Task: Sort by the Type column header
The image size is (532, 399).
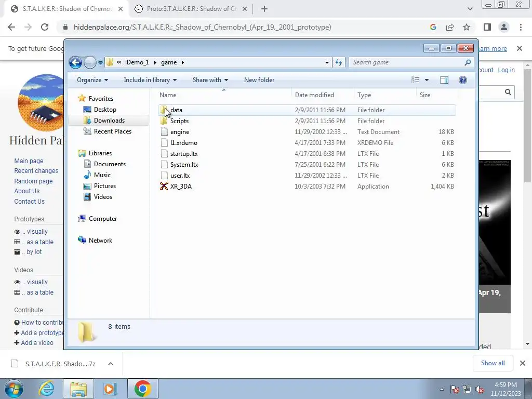Action: coord(385,95)
